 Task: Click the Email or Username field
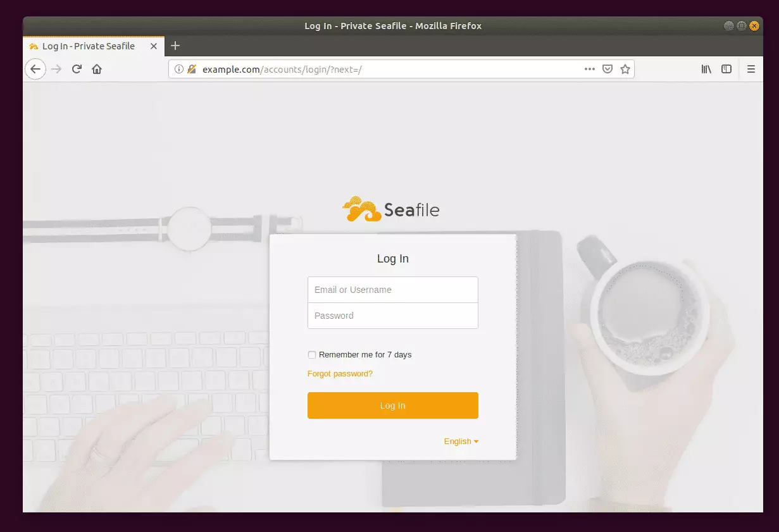392,290
